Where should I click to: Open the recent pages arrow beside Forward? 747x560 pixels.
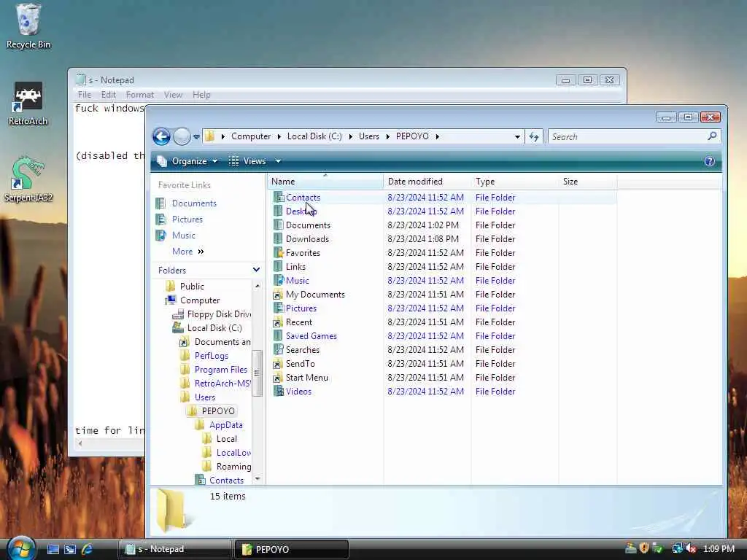196,137
